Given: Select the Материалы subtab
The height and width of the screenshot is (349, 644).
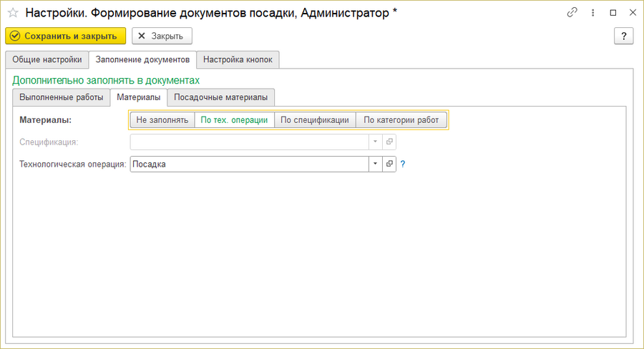Looking at the screenshot, I should coord(138,97).
